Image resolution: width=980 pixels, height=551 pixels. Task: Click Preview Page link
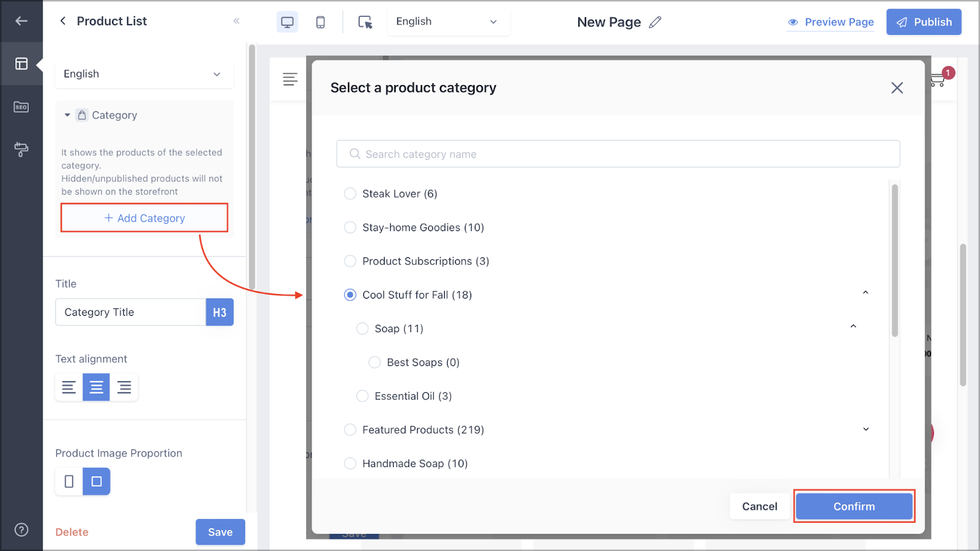[x=831, y=22]
